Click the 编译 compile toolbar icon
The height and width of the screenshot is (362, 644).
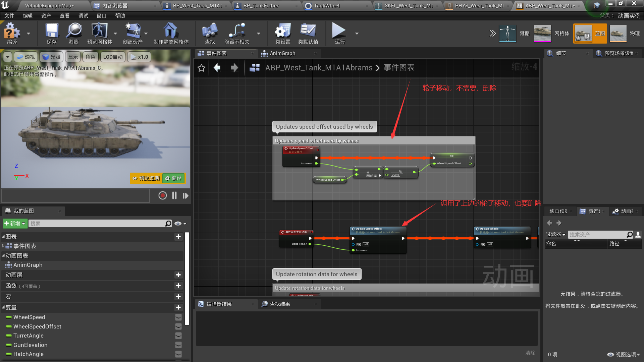(x=12, y=33)
